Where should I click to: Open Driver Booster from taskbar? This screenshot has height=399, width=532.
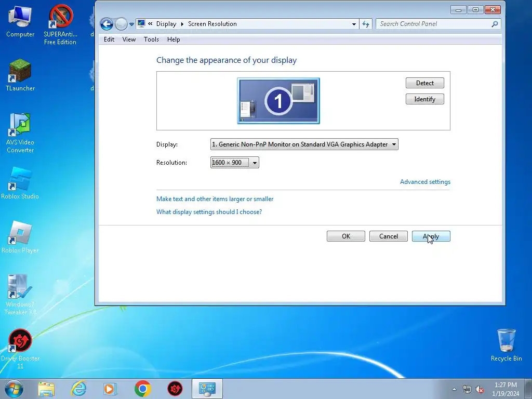click(175, 389)
